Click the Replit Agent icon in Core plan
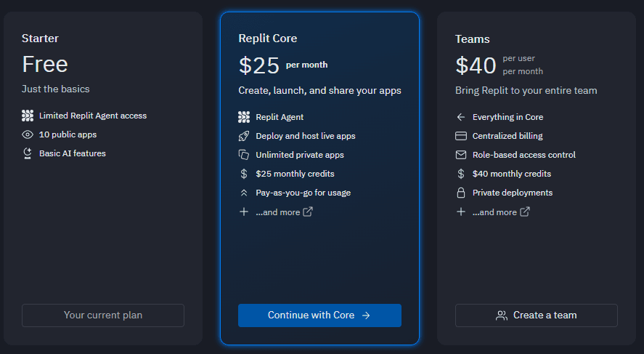 pos(244,117)
